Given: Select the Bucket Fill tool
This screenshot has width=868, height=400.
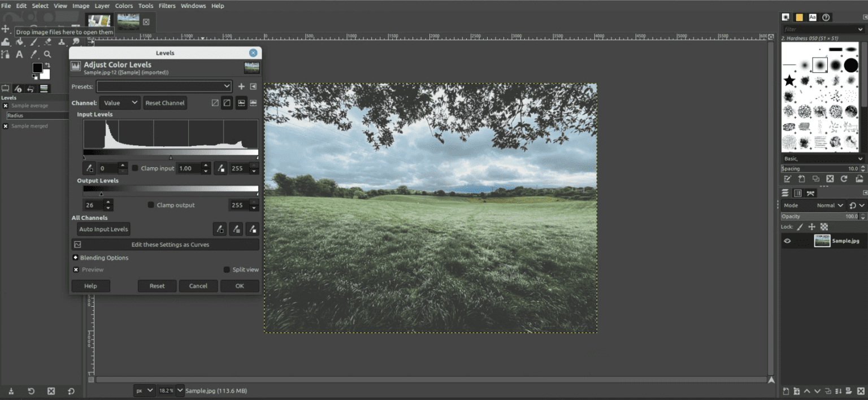Looking at the screenshot, I should pyautogui.click(x=19, y=42).
